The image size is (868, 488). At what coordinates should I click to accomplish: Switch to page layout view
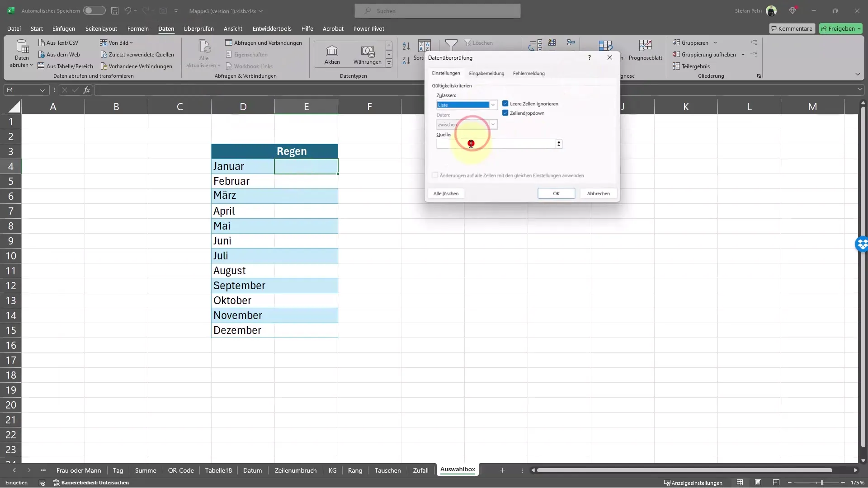point(758,483)
